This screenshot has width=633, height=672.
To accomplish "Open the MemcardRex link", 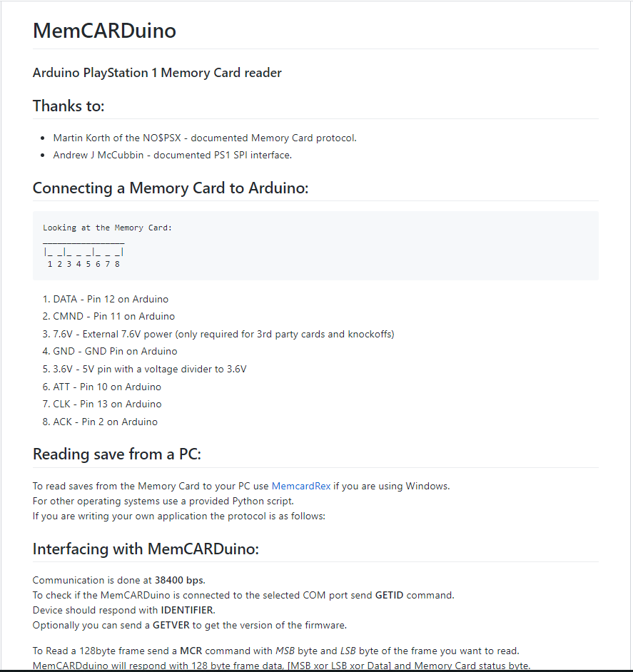I will (x=300, y=486).
